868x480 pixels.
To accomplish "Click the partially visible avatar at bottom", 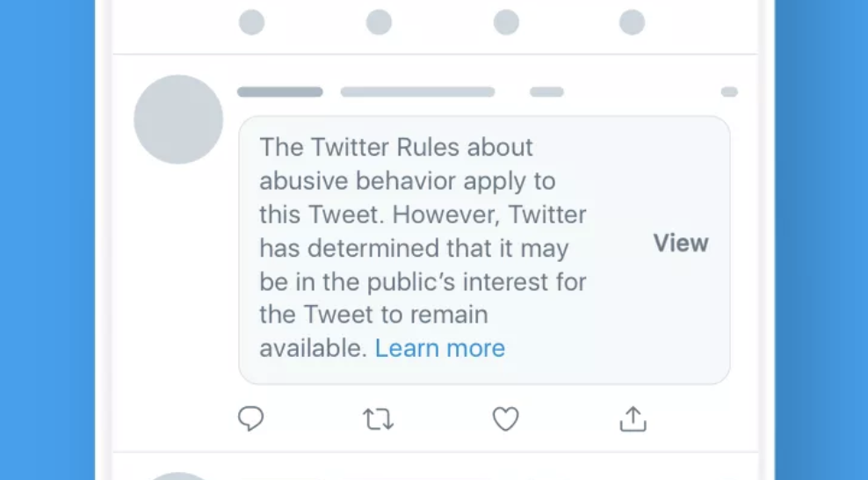I will tap(178, 476).
